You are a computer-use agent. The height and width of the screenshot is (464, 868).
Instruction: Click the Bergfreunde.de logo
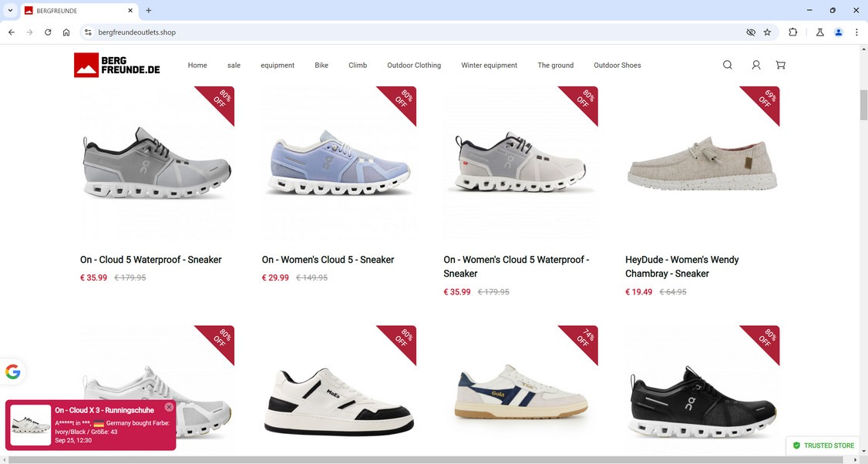click(117, 65)
